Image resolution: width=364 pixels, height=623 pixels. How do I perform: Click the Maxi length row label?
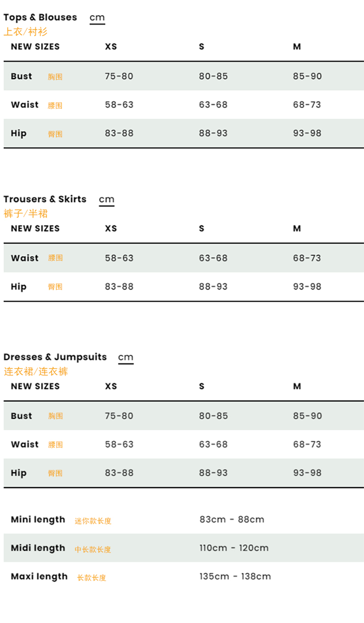pyautogui.click(x=39, y=577)
